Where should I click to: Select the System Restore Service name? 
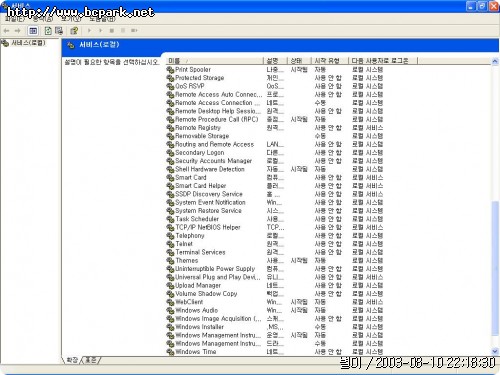pyautogui.click(x=208, y=211)
